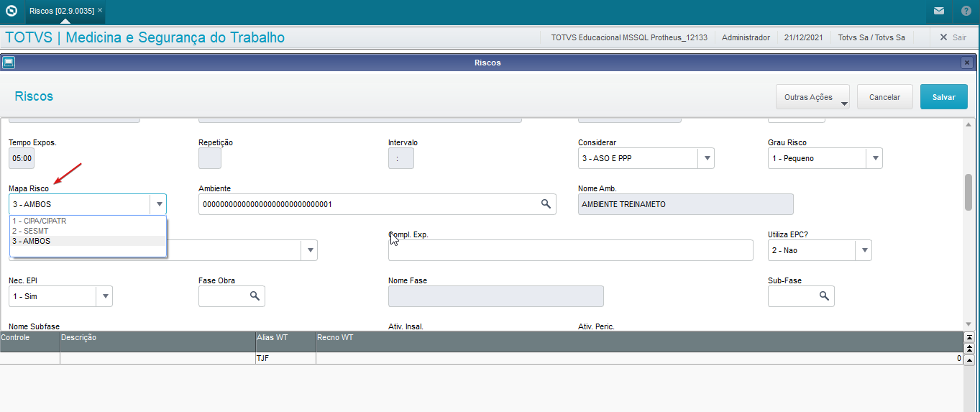
Task: Click the Nome Amb. field
Action: click(x=686, y=204)
